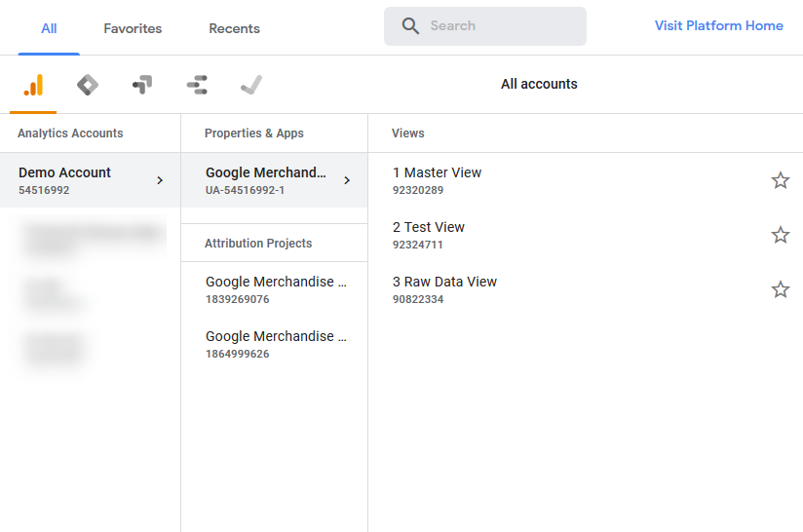
Task: Click the Views column header
Action: (x=408, y=133)
